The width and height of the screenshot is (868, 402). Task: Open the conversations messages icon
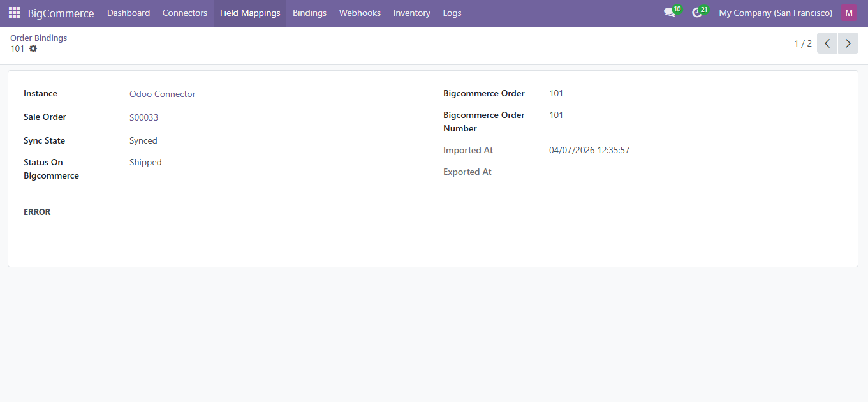coord(669,13)
